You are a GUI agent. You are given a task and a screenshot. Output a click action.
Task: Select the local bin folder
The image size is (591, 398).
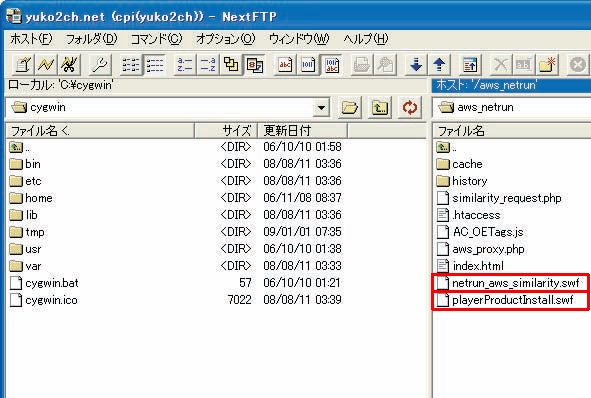pos(25,164)
